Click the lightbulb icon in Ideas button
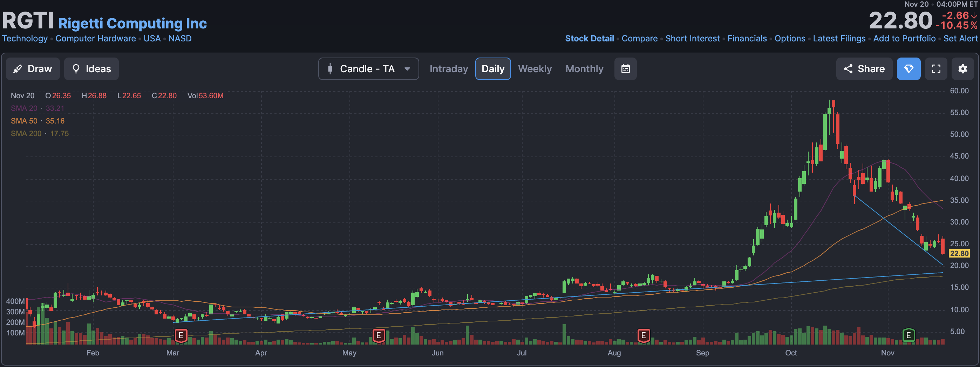Screen dimensions: 980x367 [76, 69]
